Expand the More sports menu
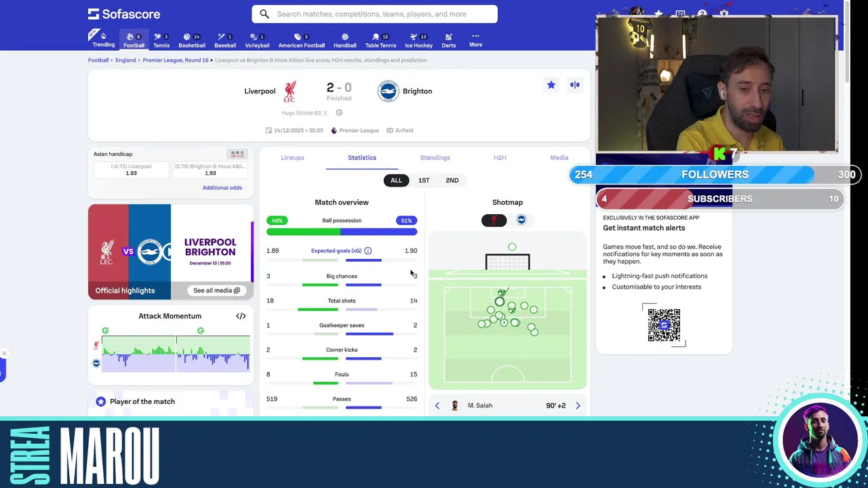The height and width of the screenshot is (488, 868). pyautogui.click(x=475, y=39)
